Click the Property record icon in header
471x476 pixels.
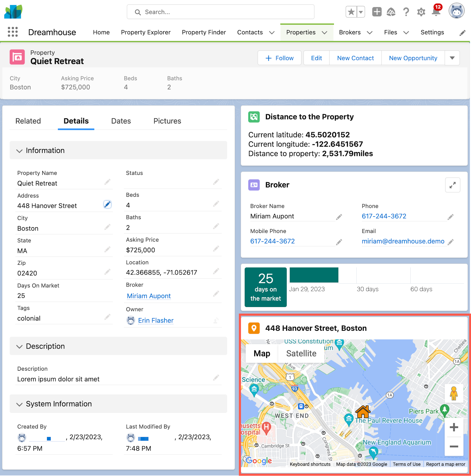[x=17, y=57]
